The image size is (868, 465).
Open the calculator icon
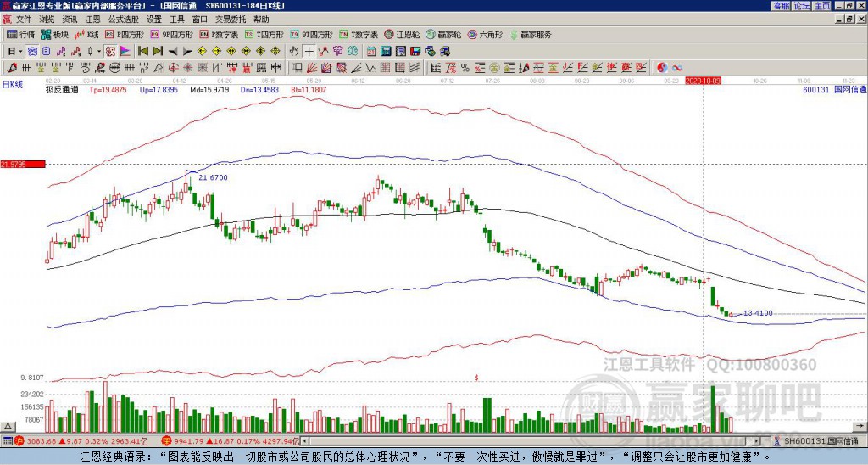(x=386, y=52)
